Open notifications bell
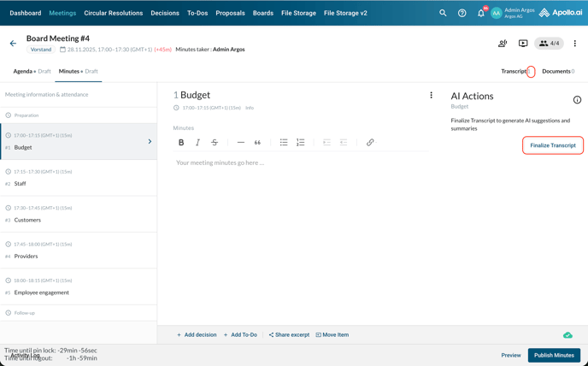This screenshot has width=588, height=366. pos(480,13)
